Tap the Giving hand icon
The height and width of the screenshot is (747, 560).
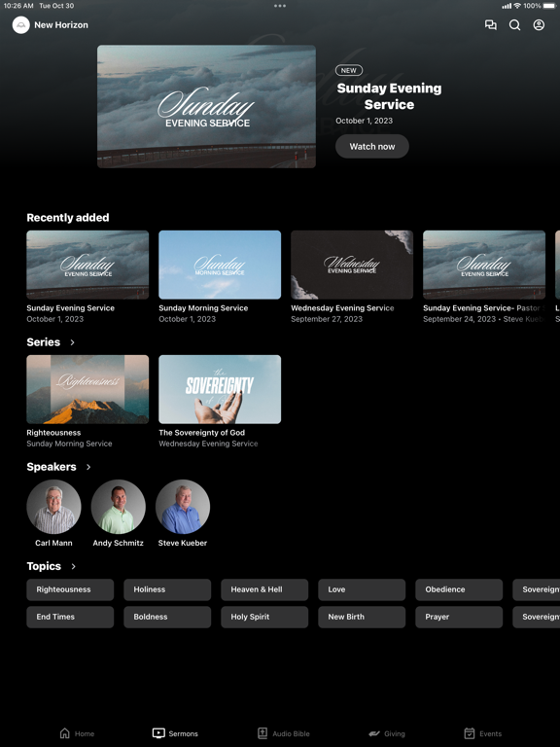(374, 733)
